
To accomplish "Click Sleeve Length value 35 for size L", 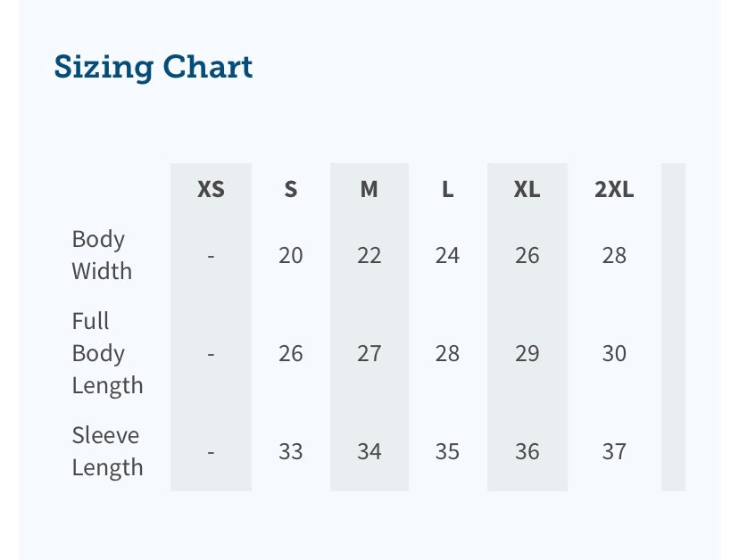I will (447, 452).
